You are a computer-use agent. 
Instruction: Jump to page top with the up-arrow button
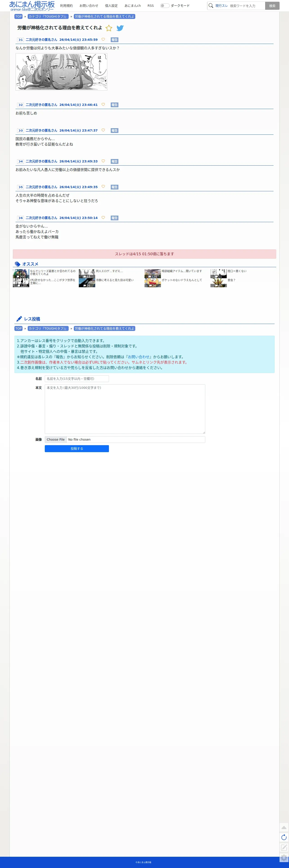[x=284, y=827]
